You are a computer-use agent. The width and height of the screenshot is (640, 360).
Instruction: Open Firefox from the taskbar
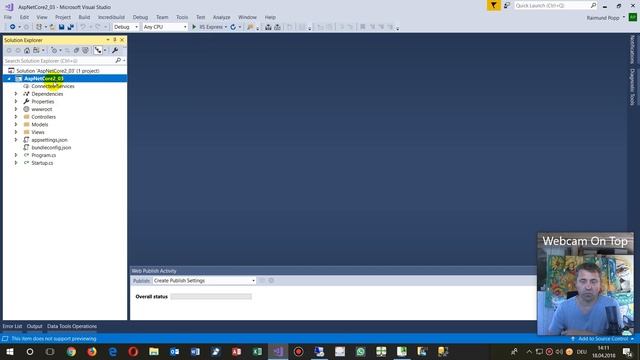click(x=92, y=351)
